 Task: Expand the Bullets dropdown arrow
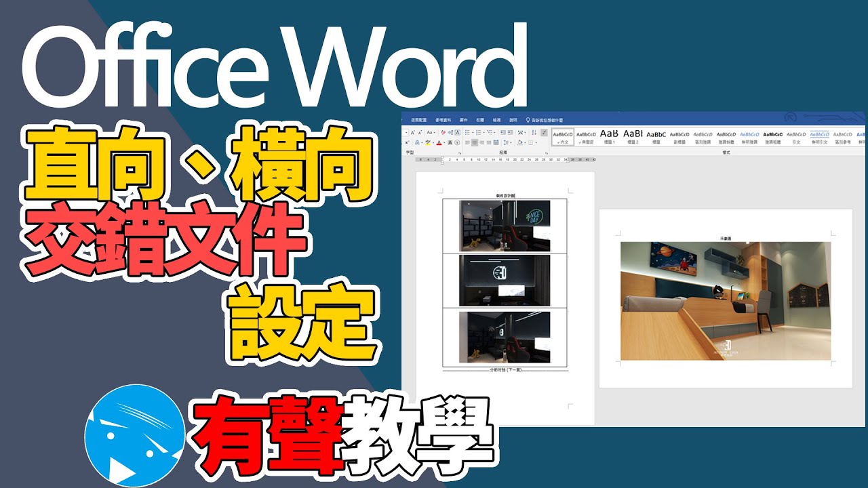[473, 132]
